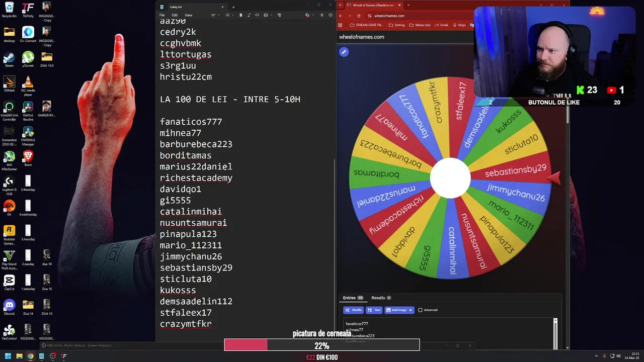The image size is (644, 362).
Task: Open the Discord desktop icon
Action: [x=9, y=307]
